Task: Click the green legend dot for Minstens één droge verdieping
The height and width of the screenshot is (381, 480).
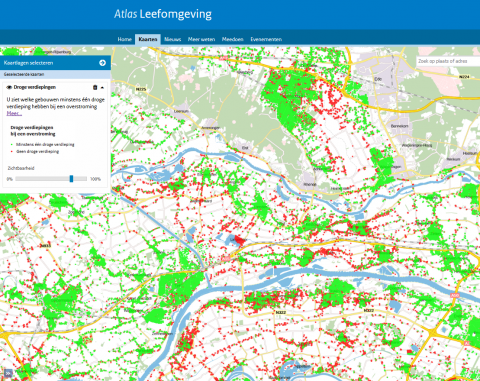Action: [x=12, y=145]
